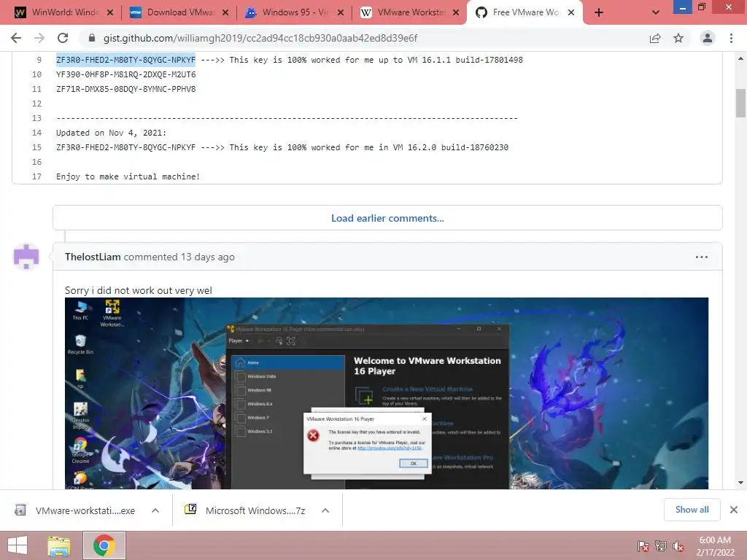Click 'Updated on Nov 4, 2021' line

pos(111,133)
